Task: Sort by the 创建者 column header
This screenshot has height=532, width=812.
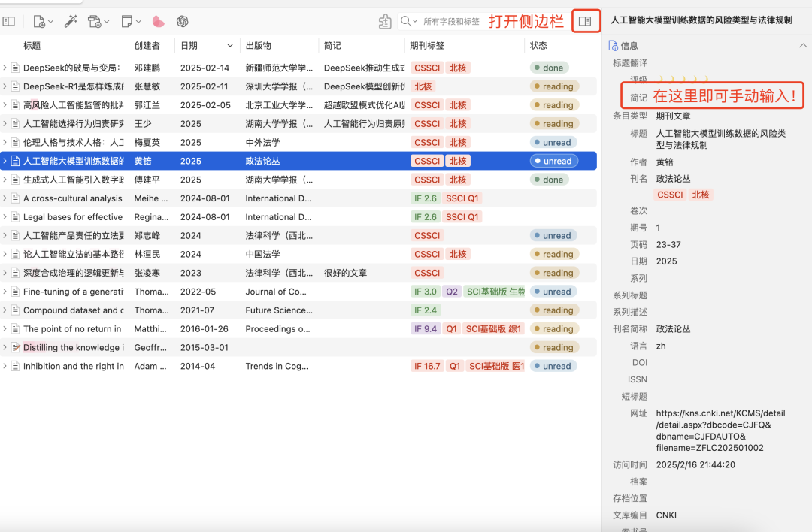Action: pos(147,46)
